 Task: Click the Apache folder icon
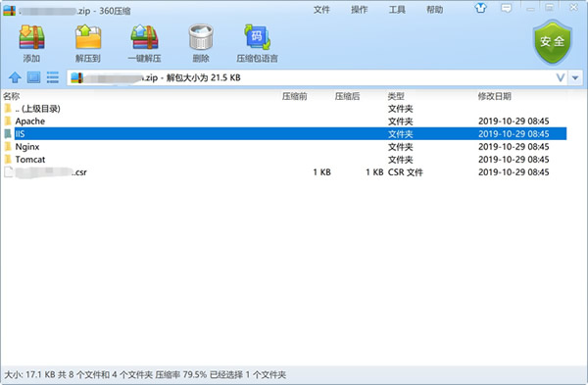8,120
